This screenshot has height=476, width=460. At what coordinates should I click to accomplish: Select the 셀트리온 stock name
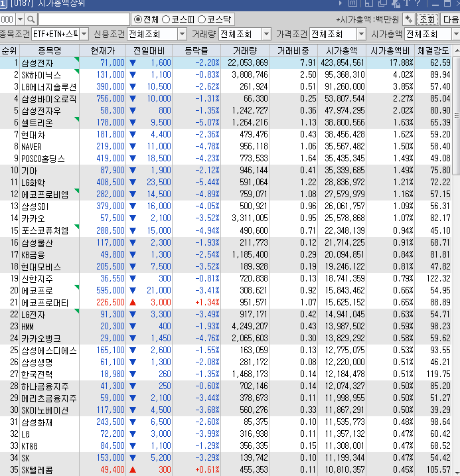(37, 123)
